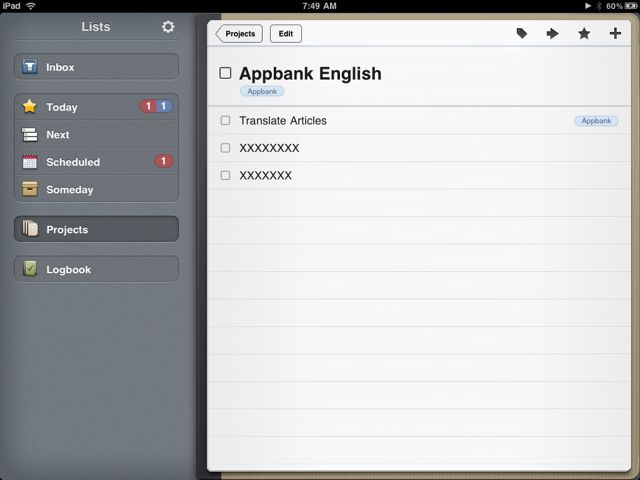Viewport: 640px width, 480px height.
Task: Check off the XXXXXXXX task
Action: point(225,148)
